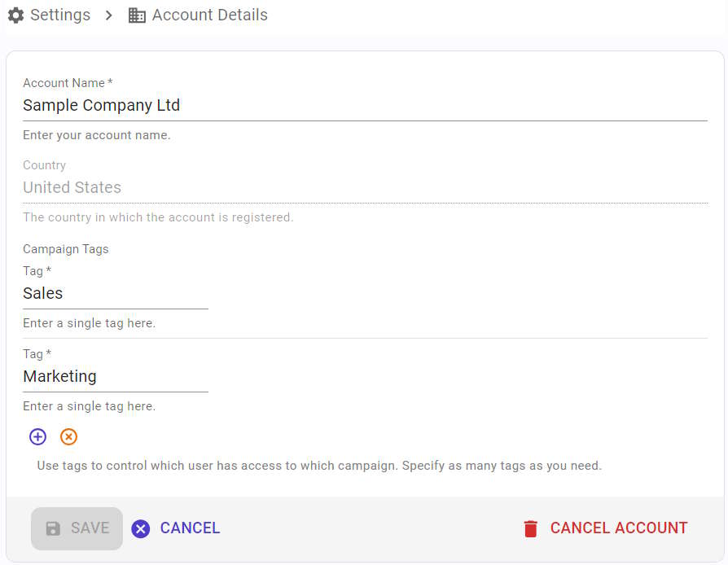
Task: Click the CANCEL ACCOUNT button
Action: (x=605, y=528)
